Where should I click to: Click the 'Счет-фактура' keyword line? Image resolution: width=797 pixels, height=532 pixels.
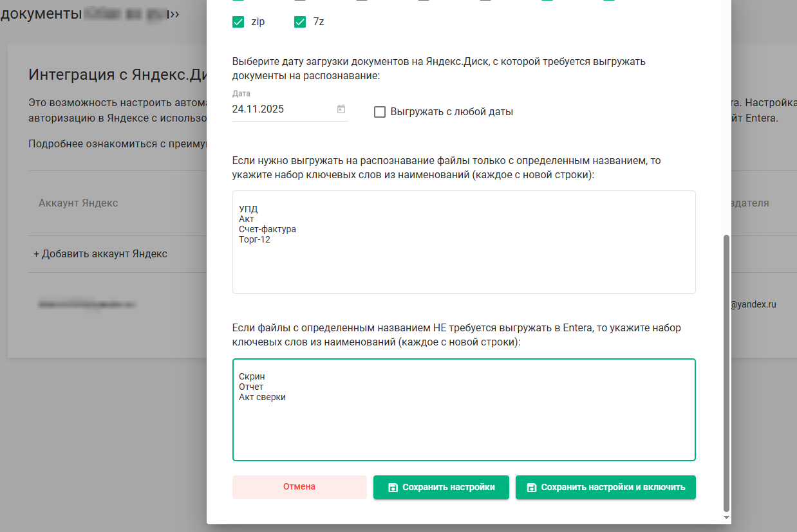[x=267, y=229]
